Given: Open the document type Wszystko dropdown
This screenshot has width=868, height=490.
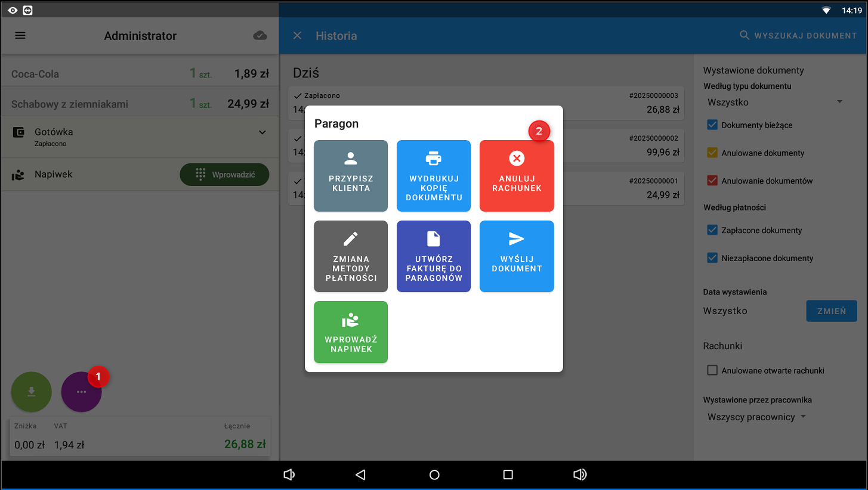Looking at the screenshot, I should pos(774,103).
